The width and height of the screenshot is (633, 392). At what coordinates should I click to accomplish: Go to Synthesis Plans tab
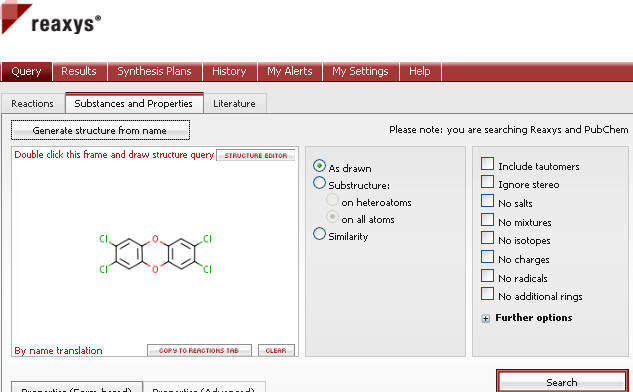pyautogui.click(x=154, y=71)
